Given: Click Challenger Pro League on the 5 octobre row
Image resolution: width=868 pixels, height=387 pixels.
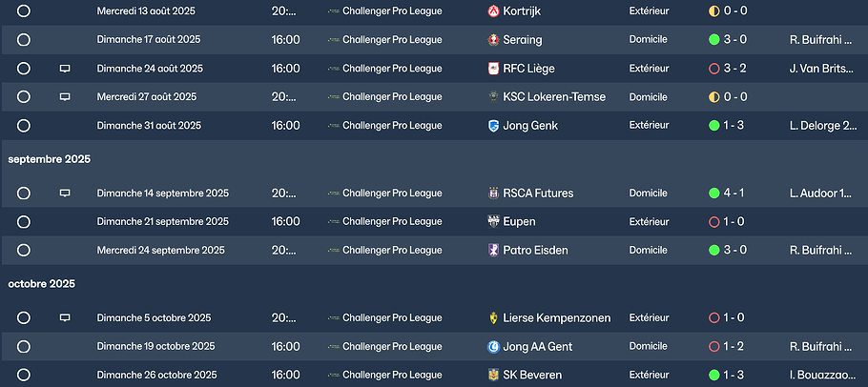Looking at the screenshot, I should [391, 317].
